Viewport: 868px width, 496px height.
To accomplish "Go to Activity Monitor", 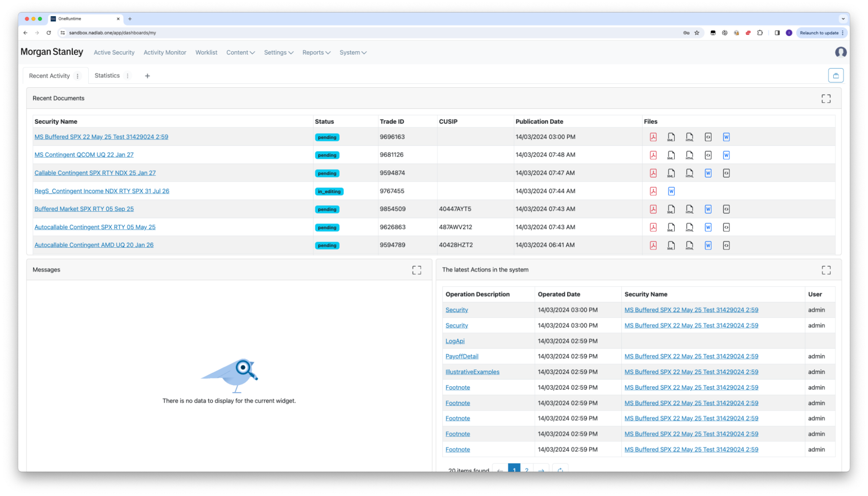I will click(x=165, y=53).
